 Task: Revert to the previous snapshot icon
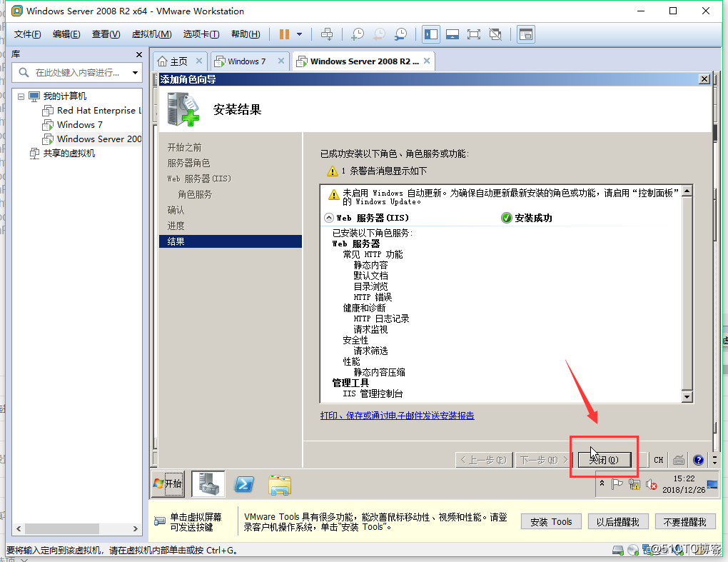379,34
